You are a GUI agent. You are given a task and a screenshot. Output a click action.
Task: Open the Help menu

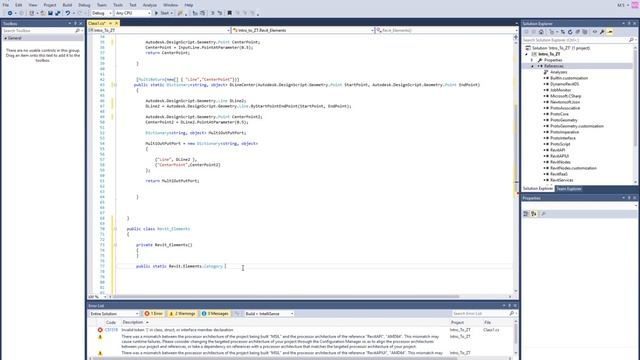[x=189, y=5]
